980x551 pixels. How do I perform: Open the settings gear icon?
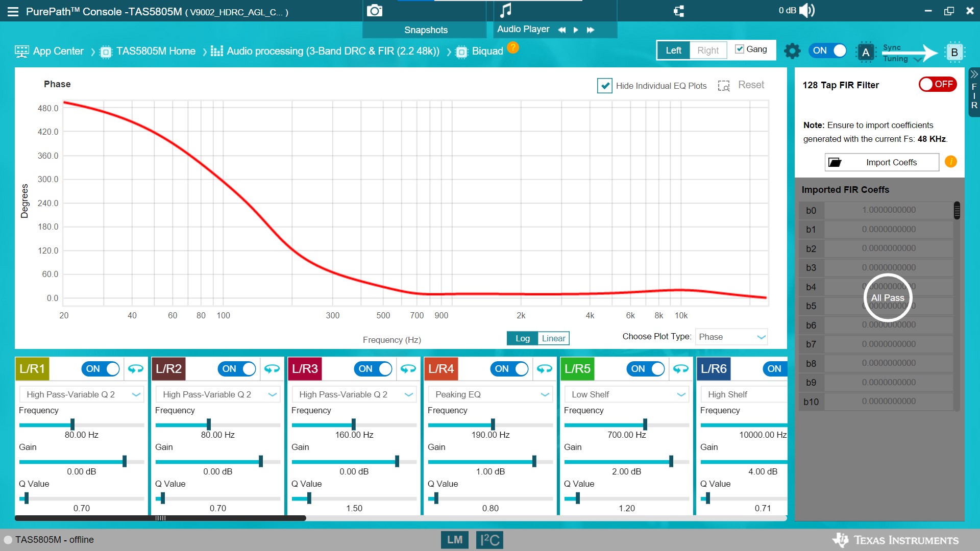coord(792,51)
